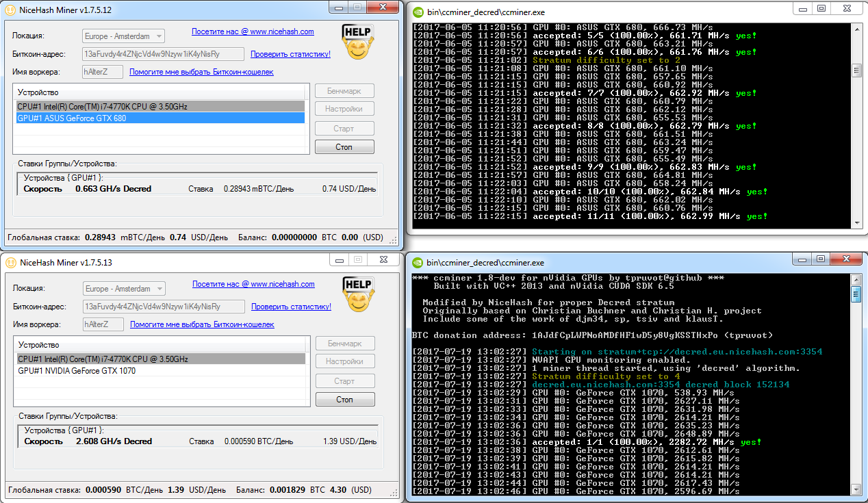Click Стоп button in bottom NiceHash window
Screen dimensions: 868x503
tap(345, 400)
